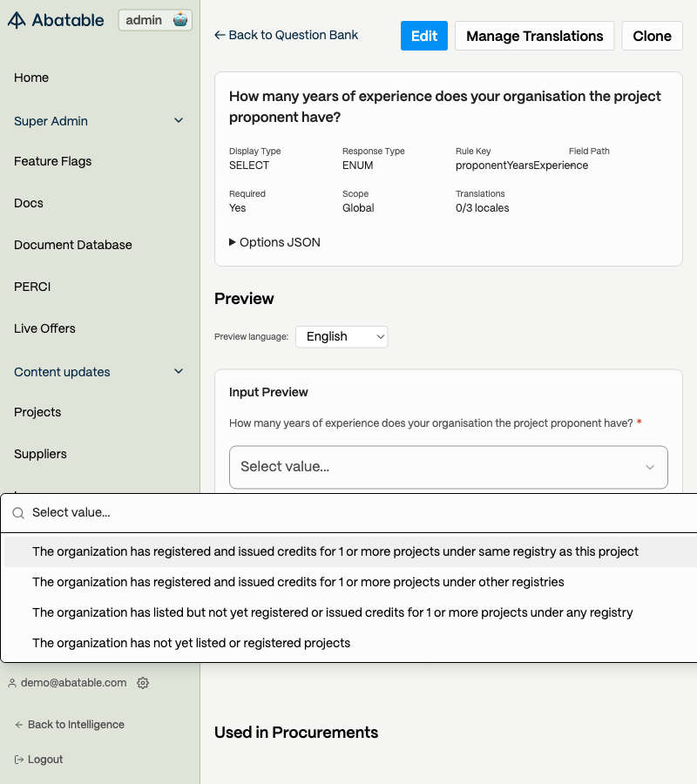
Task: Click the Select value combo box chevron
Action: (x=649, y=467)
